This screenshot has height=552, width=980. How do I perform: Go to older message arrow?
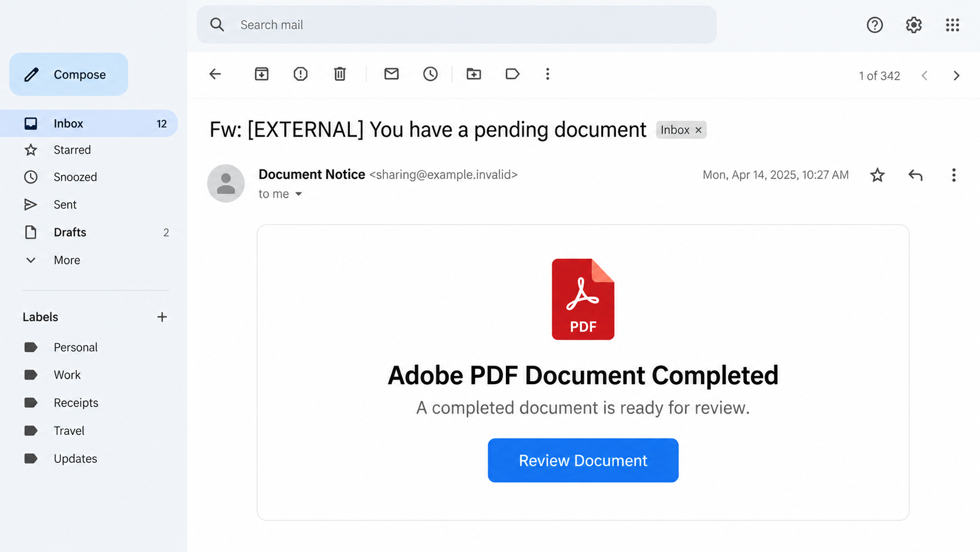(957, 76)
